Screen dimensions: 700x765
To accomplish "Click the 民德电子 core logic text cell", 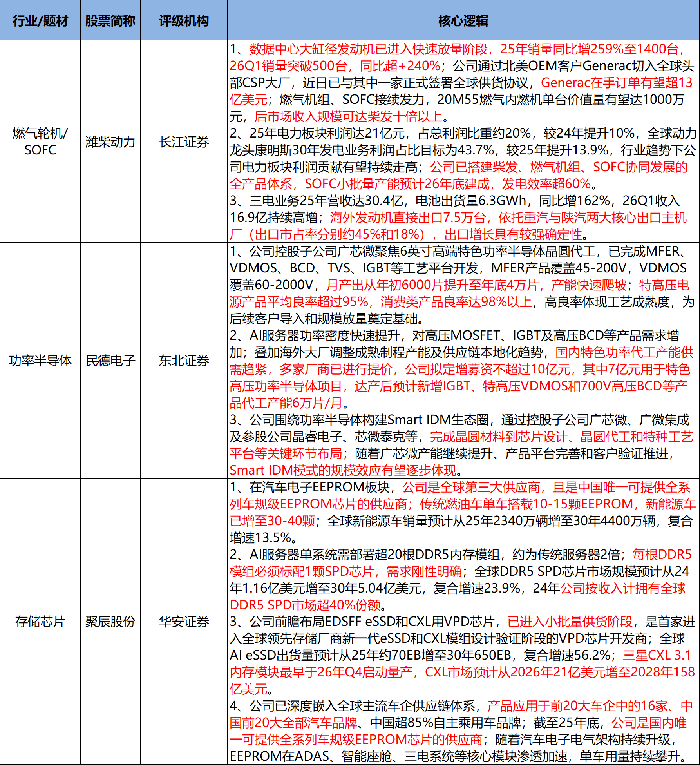I will (463, 361).
